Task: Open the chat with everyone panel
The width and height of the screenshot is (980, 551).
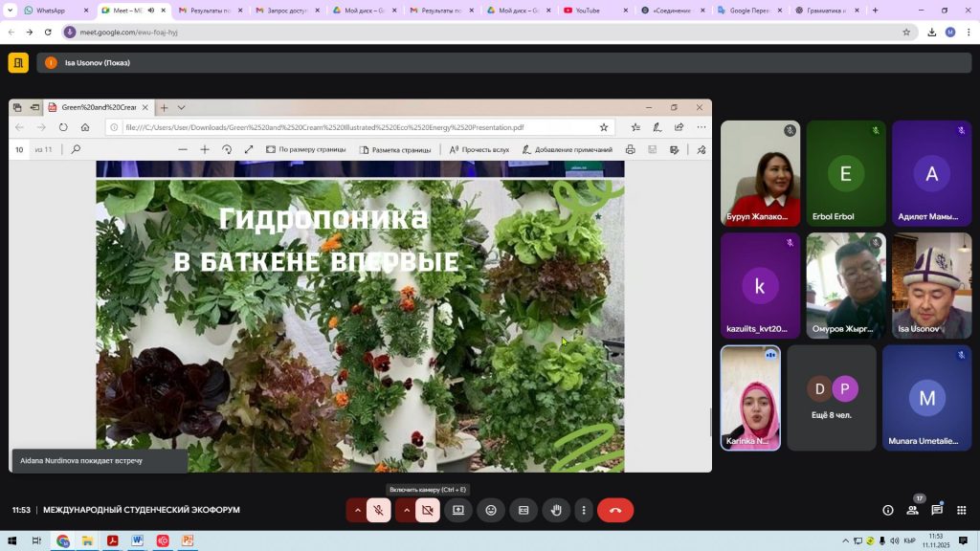Action: [937, 511]
